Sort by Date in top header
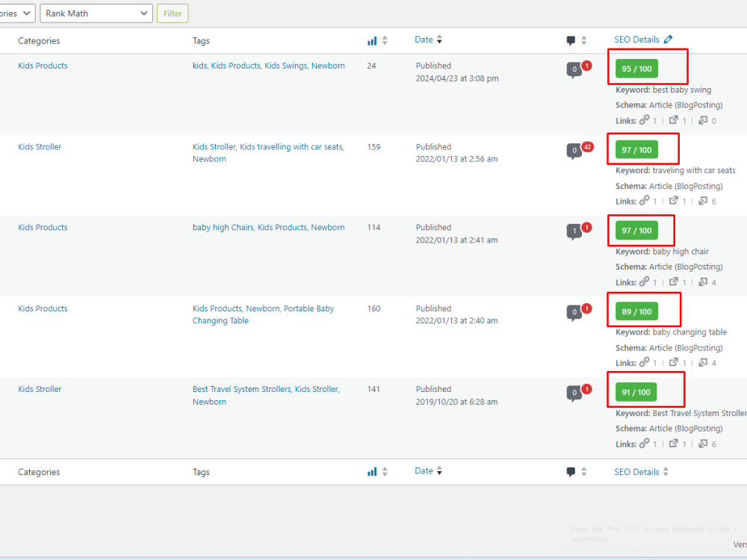747x560 pixels. [428, 40]
